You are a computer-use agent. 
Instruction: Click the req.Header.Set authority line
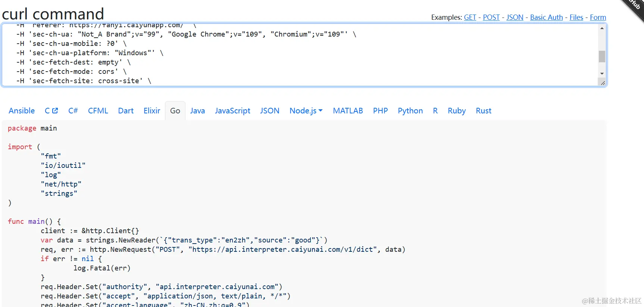(x=162, y=286)
